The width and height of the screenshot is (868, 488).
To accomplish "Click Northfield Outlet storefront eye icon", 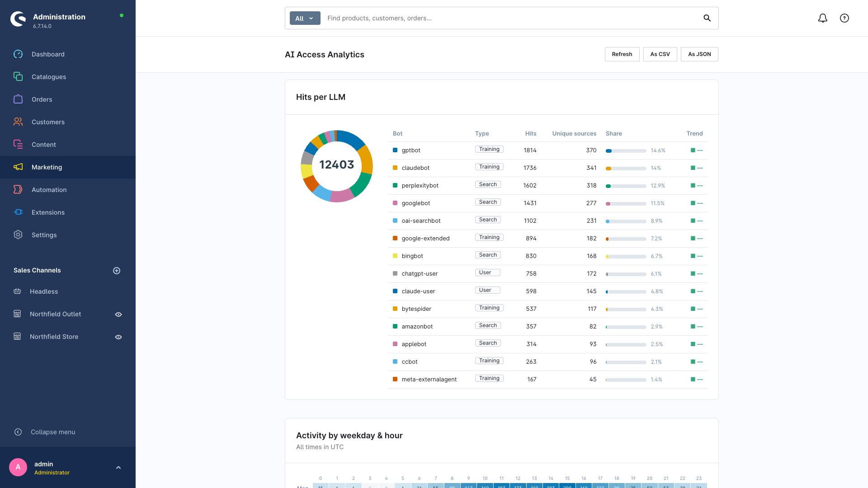I will click(118, 314).
